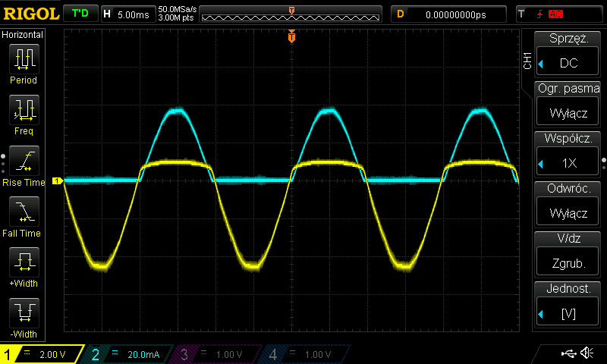The width and height of the screenshot is (607, 364).
Task: Click the CH1 side label
Action: click(x=527, y=61)
